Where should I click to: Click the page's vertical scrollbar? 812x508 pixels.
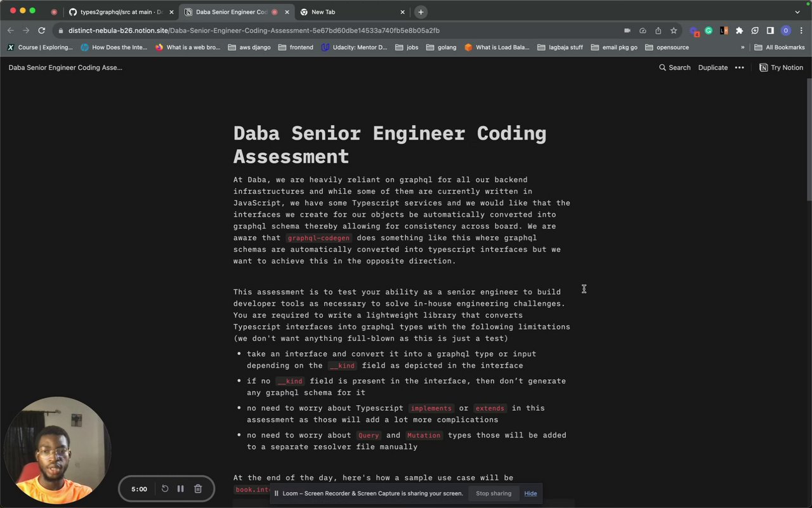pos(808,140)
